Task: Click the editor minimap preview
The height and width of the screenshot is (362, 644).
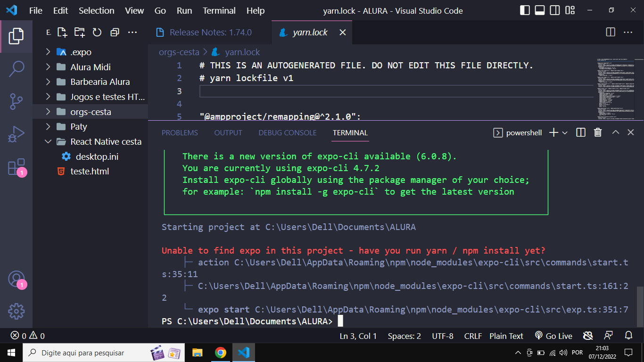Action: (x=615, y=89)
